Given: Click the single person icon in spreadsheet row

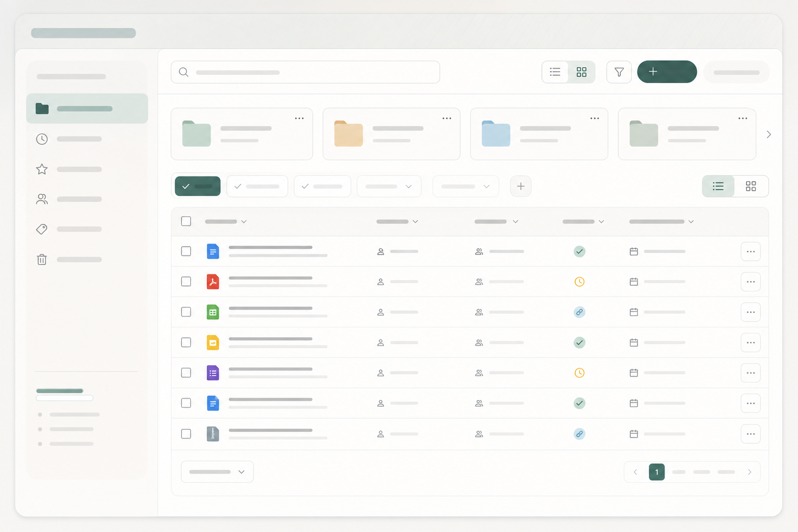Looking at the screenshot, I should click(x=380, y=312).
